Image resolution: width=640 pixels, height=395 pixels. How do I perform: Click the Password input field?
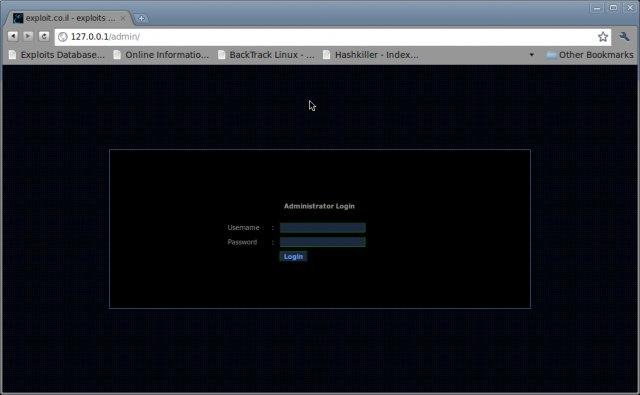322,242
